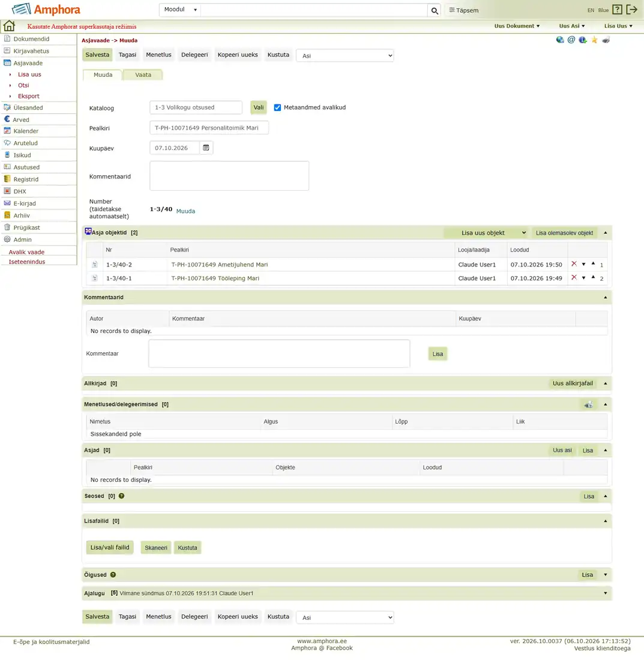Image resolution: width=644 pixels, height=660 pixels.
Task: Uncheck the Metaandmed avalikud checkbox
Action: pyautogui.click(x=277, y=108)
